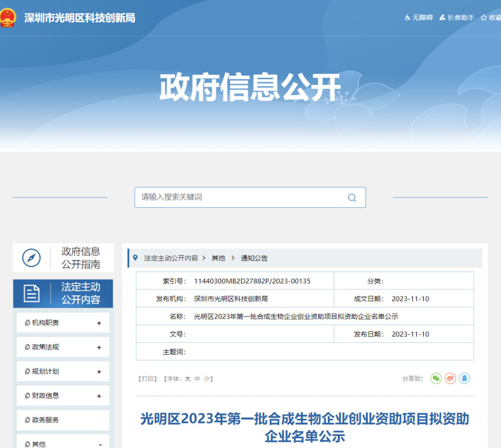Viewport: 501px width, 448px height.
Task: Open 无障碍 accessibility mode
Action: (419, 18)
